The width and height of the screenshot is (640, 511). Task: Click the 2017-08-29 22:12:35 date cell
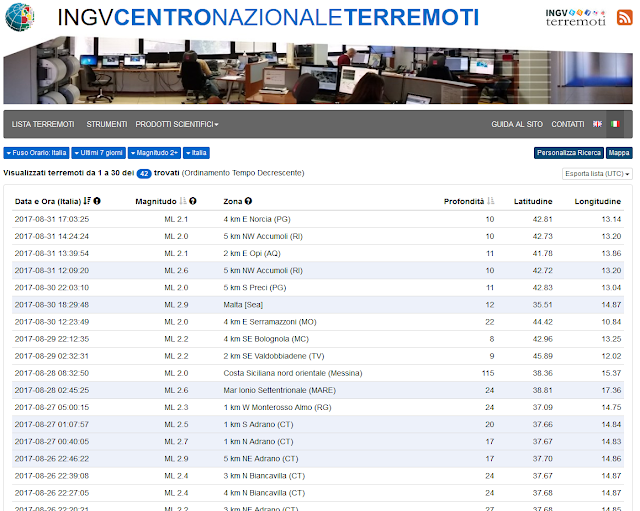click(x=52, y=339)
